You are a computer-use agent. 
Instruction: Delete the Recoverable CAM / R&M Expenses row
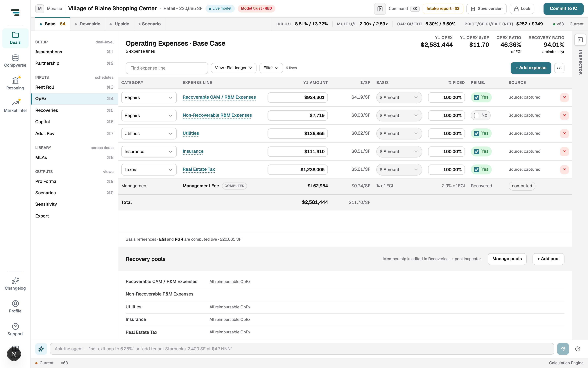pos(564,97)
